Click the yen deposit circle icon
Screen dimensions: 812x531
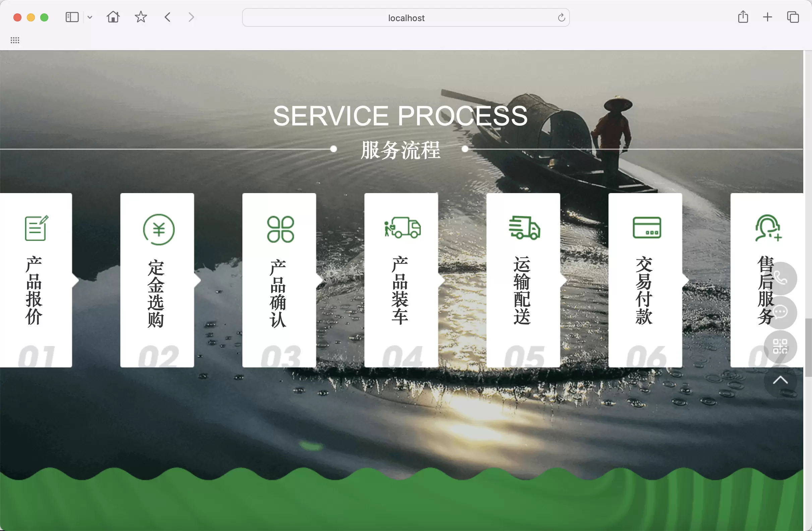pos(159,229)
